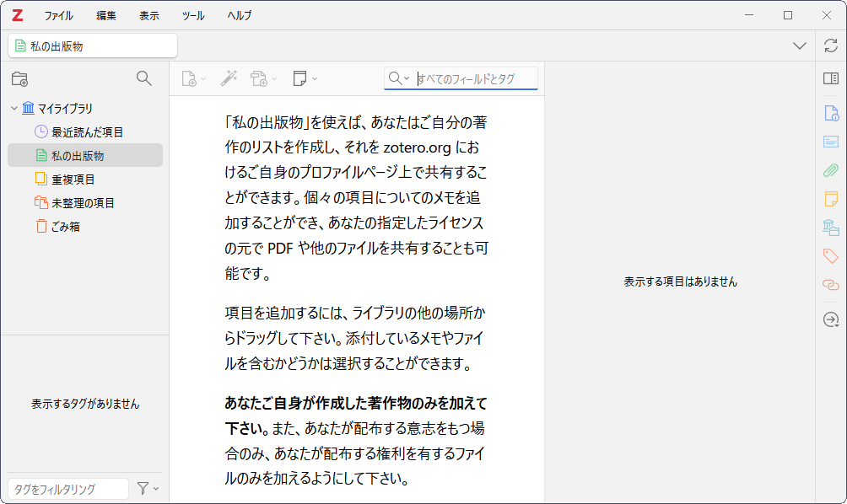Viewport: 847px width, 504px height.
Task: Open the 編集 menu
Action: click(x=106, y=16)
